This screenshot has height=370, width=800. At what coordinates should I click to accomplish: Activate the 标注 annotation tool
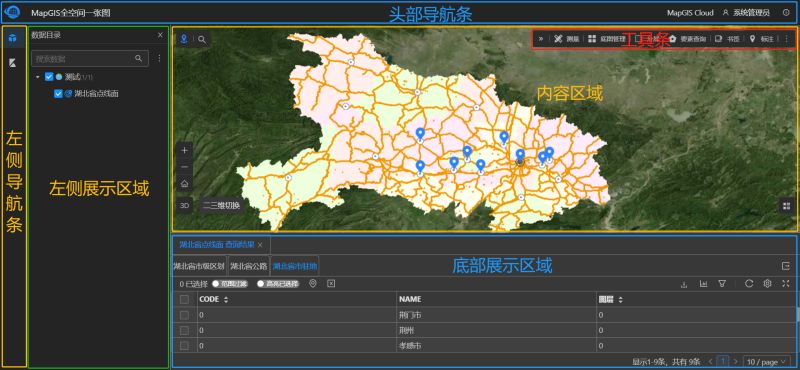[x=762, y=39]
